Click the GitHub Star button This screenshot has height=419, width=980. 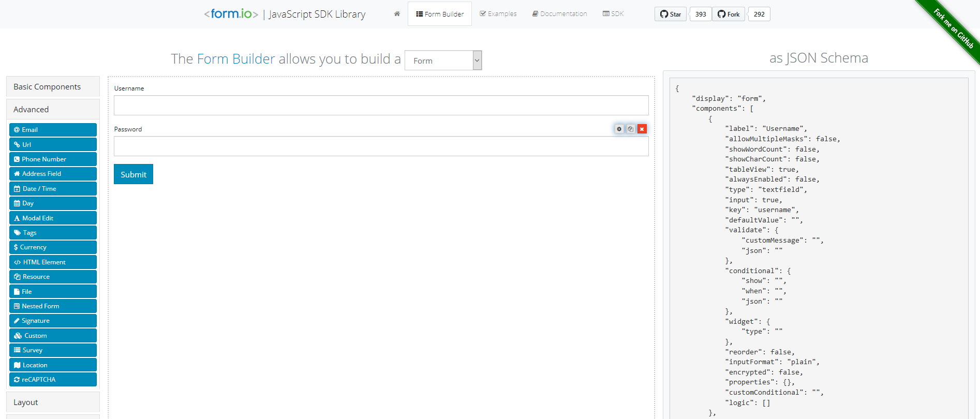pyautogui.click(x=671, y=14)
